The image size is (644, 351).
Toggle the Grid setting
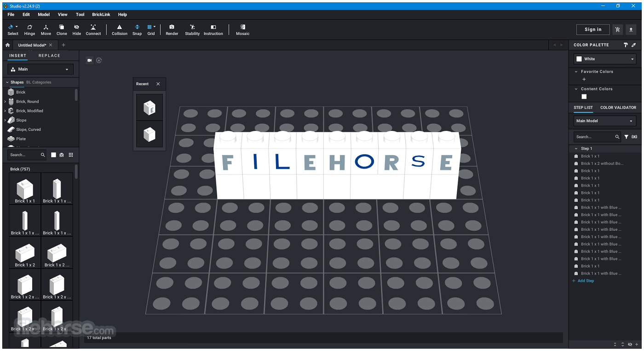point(151,29)
